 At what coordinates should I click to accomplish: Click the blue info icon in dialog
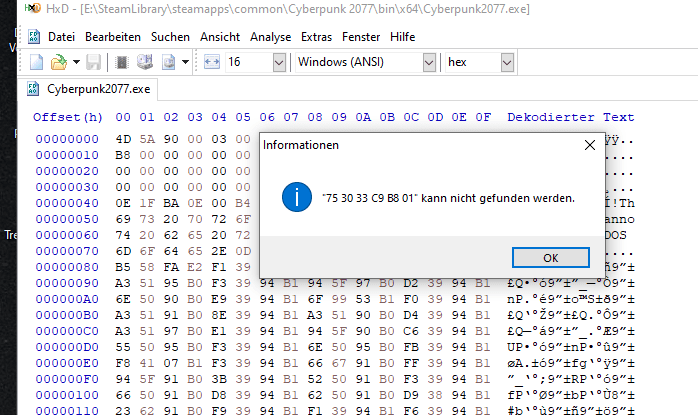click(297, 197)
